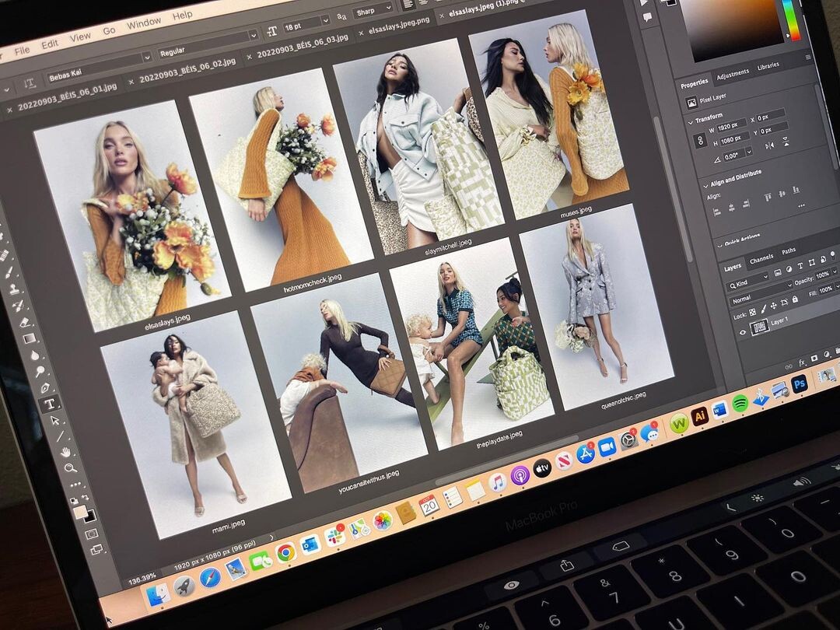Click the foreground color swatch
840x630 pixels.
pos(79,511)
